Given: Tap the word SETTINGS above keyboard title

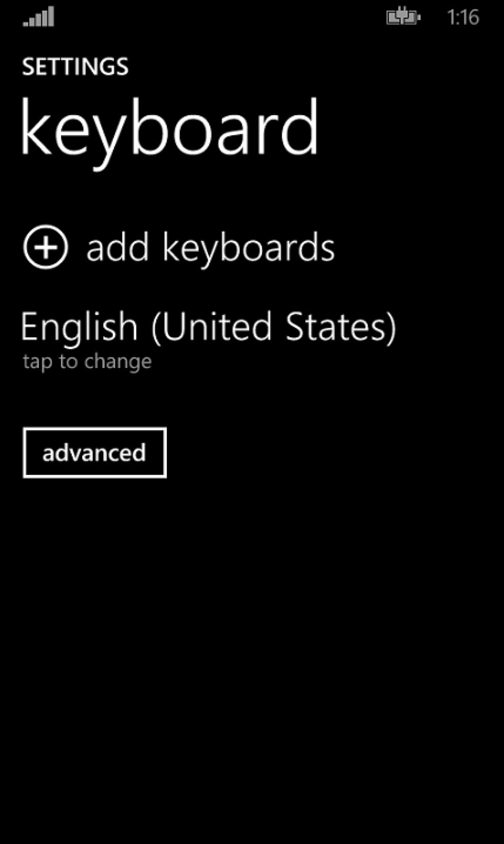Looking at the screenshot, I should [x=75, y=66].
